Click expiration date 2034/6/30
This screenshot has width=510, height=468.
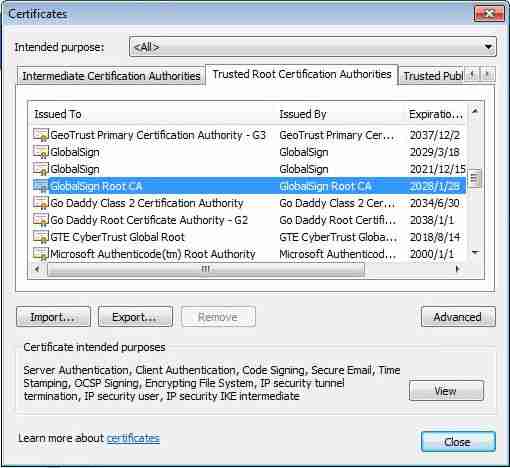click(x=435, y=203)
